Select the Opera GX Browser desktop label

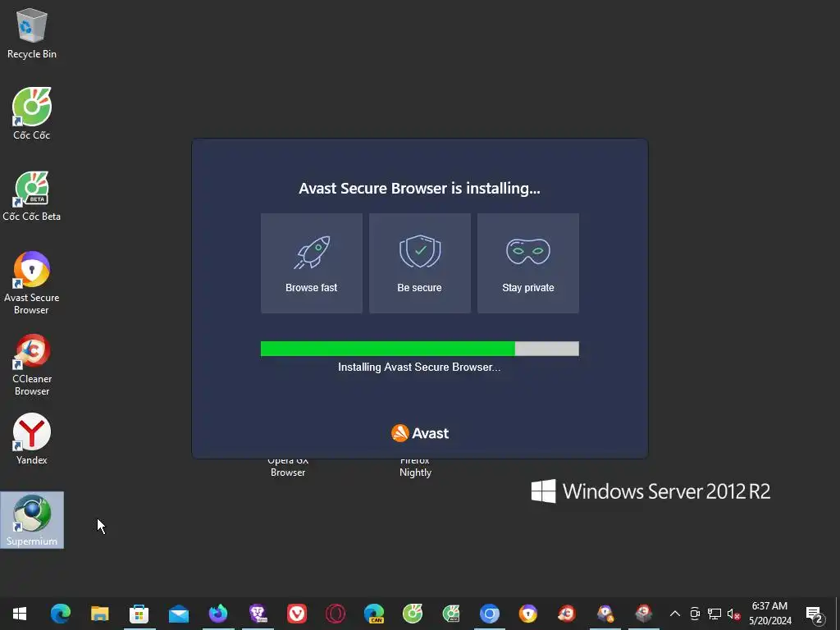click(x=288, y=468)
